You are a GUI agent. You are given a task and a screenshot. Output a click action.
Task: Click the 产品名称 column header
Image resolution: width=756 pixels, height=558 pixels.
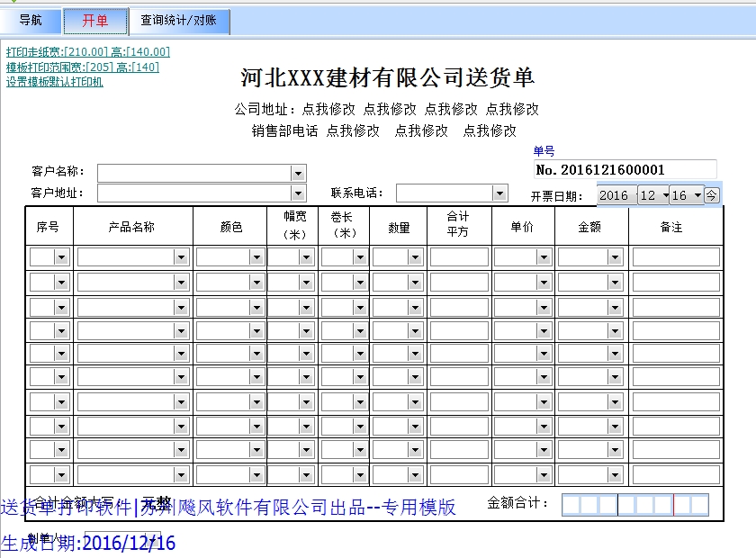[132, 226]
